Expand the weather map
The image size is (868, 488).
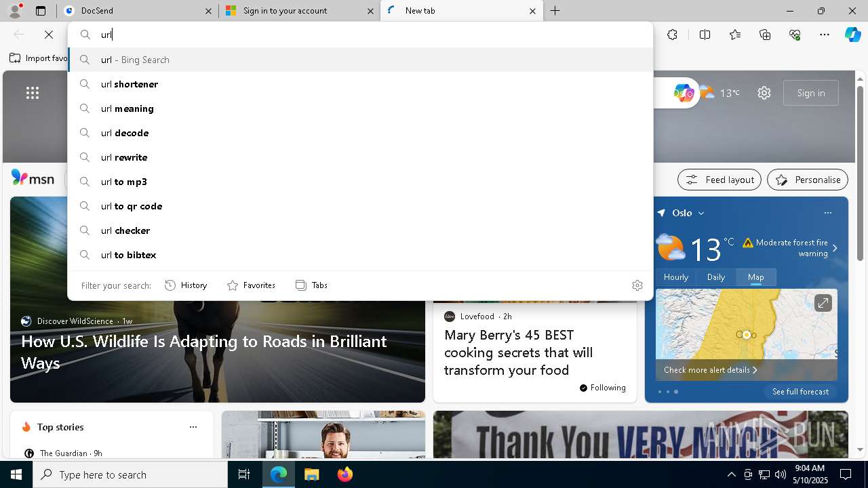(x=823, y=303)
